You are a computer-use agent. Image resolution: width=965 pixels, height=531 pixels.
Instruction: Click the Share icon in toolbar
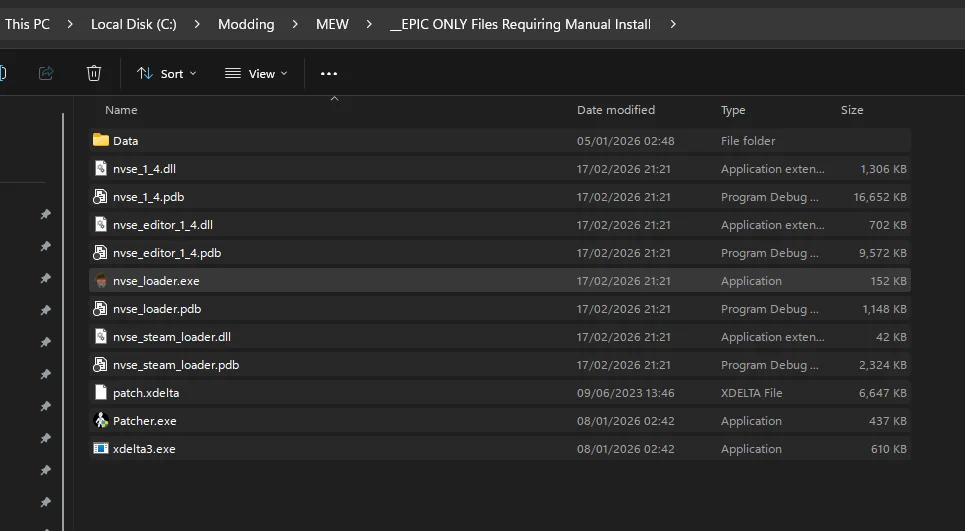pos(46,73)
